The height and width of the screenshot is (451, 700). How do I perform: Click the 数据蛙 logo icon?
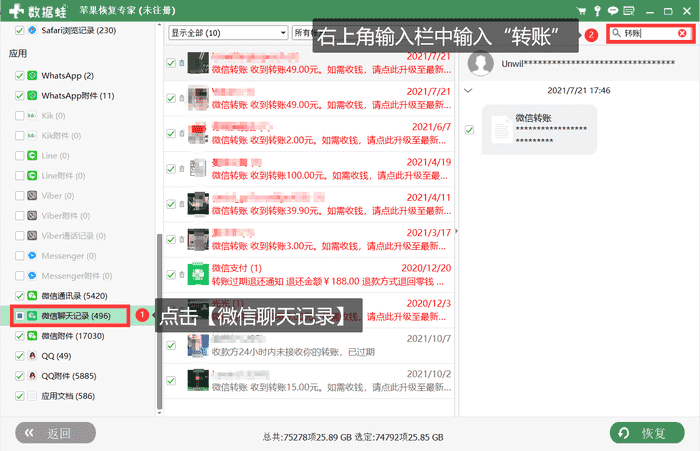(16, 10)
